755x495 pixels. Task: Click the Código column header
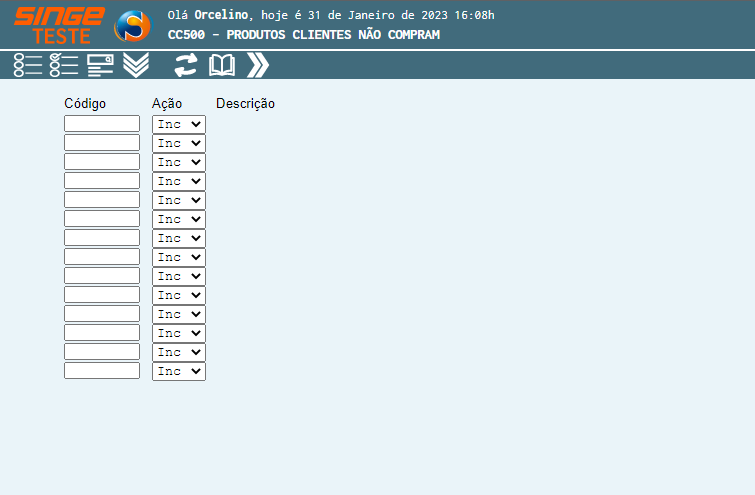(85, 104)
